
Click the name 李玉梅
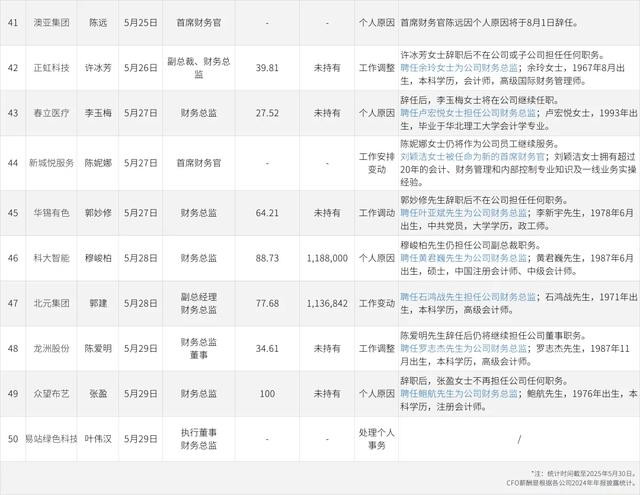pyautogui.click(x=98, y=113)
